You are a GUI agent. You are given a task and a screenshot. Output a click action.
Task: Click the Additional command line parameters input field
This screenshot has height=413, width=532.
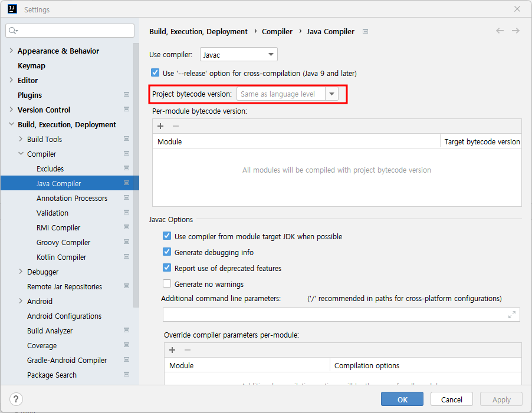(x=341, y=315)
